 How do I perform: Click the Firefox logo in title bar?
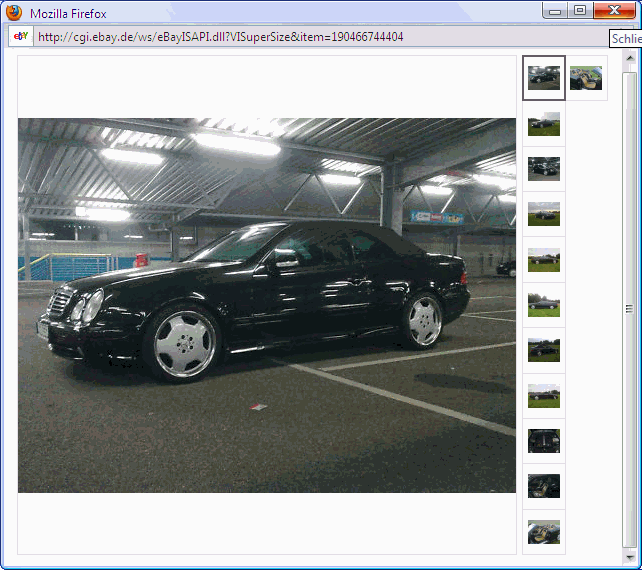14,13
